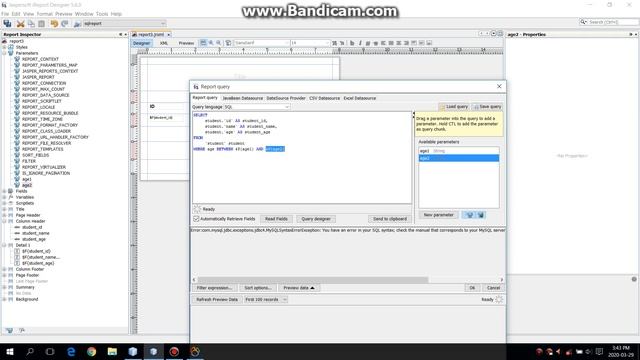Switch to the XML view button
The width and height of the screenshot is (640, 360).
click(164, 43)
